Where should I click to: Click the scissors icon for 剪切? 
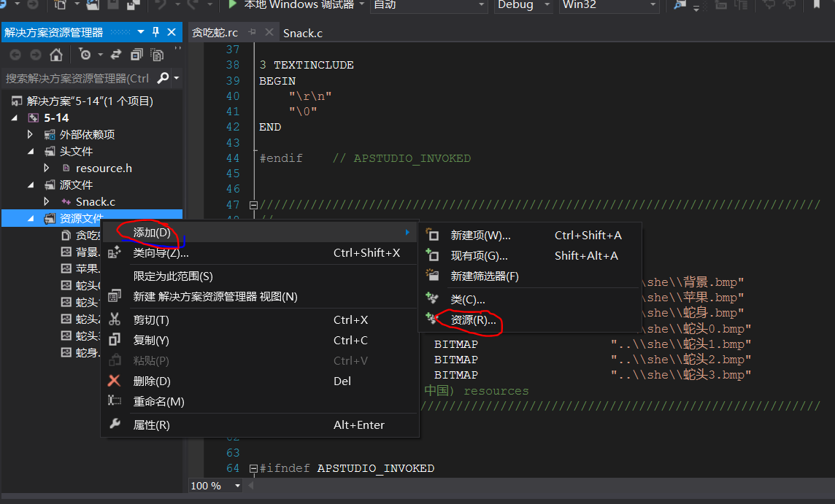point(115,319)
